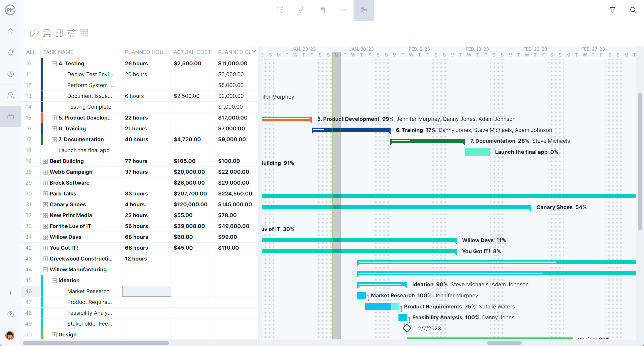Click the 2/7/2023 milestone diamond
The image size is (644, 346).
(x=407, y=328)
